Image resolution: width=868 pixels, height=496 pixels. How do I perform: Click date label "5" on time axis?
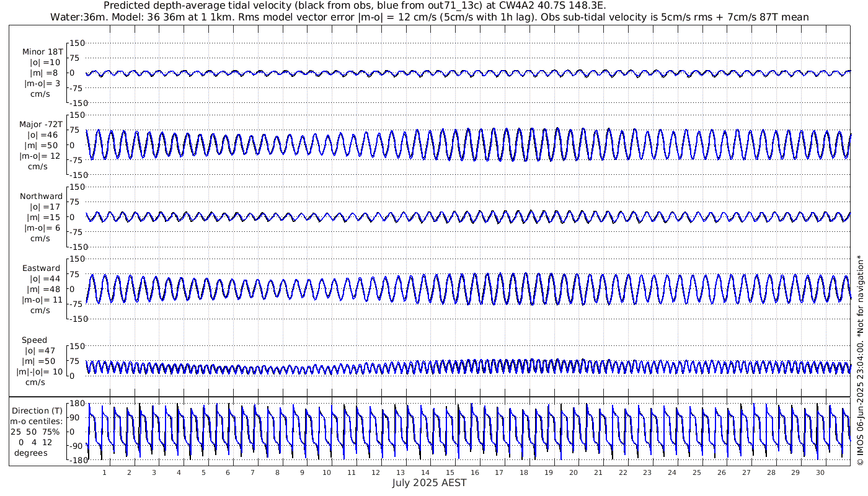tap(203, 472)
